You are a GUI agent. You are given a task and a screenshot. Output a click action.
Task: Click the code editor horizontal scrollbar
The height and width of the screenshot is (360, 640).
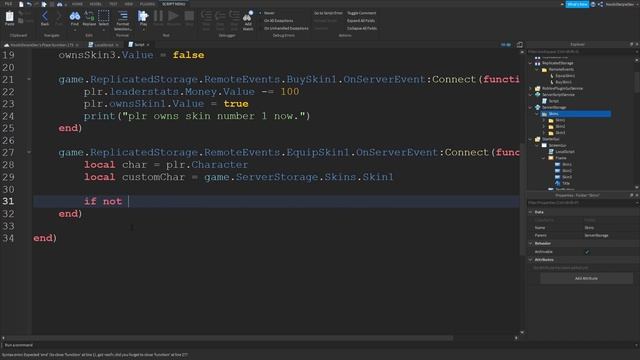click(229, 338)
